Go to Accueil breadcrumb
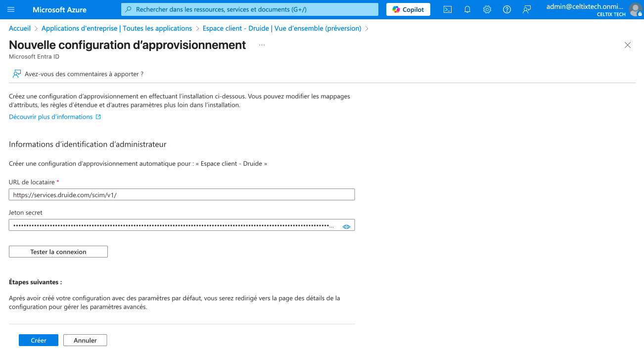Image resolution: width=644 pixels, height=354 pixels. click(20, 28)
